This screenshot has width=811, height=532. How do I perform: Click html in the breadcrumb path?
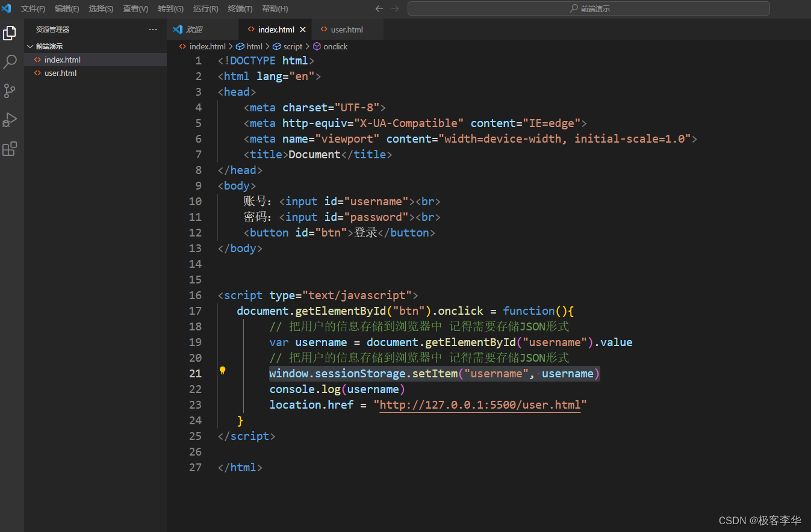pyautogui.click(x=255, y=46)
